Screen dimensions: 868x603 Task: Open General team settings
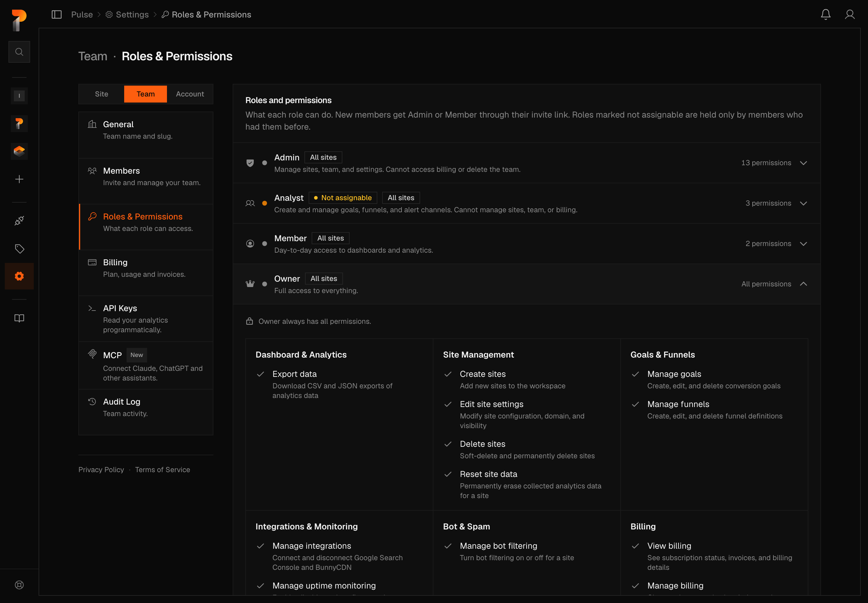(146, 135)
